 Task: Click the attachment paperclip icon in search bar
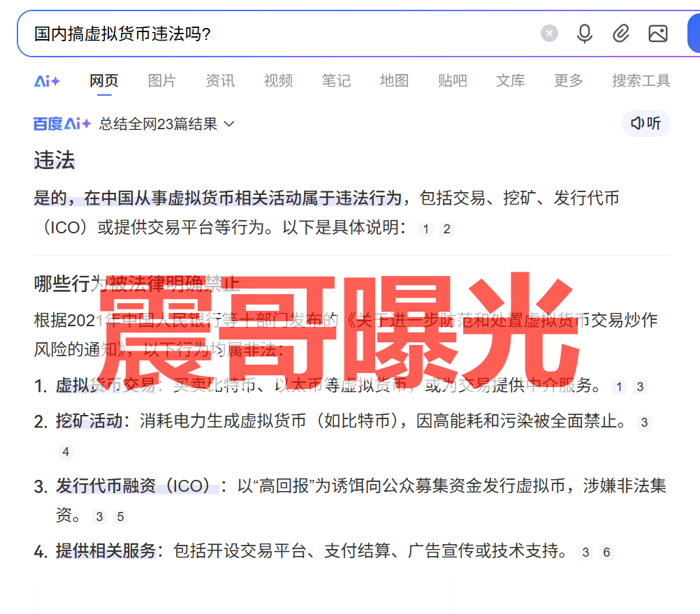621,33
